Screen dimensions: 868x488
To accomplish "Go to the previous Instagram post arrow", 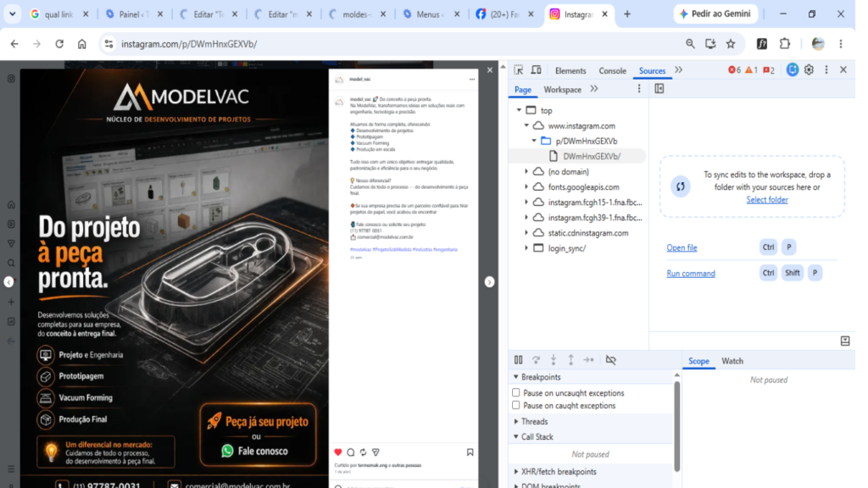I will [8, 282].
